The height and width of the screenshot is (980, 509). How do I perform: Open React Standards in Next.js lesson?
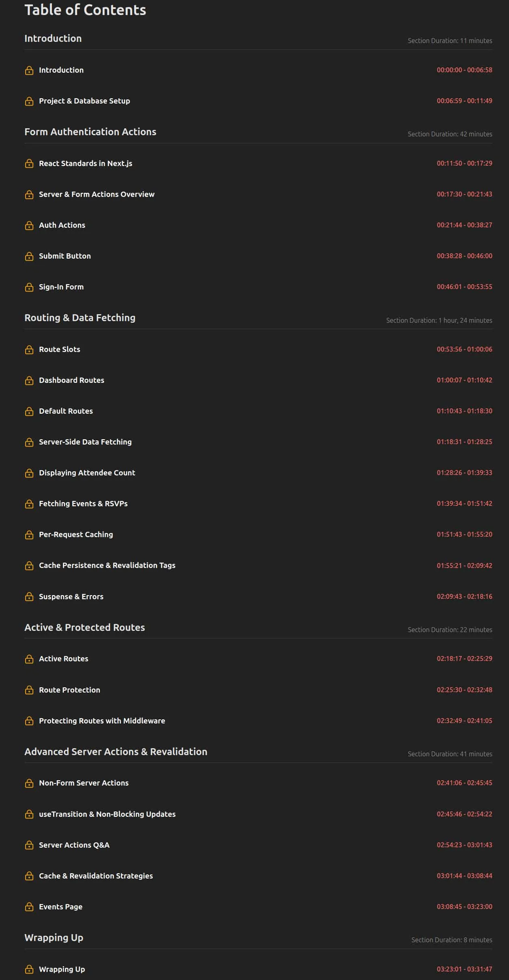pyautogui.click(x=86, y=163)
